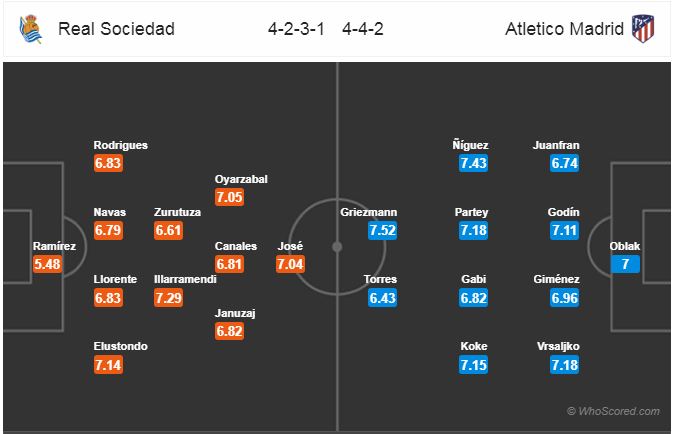
Task: Click Torres's 6.43 rating badge
Action: [384, 298]
